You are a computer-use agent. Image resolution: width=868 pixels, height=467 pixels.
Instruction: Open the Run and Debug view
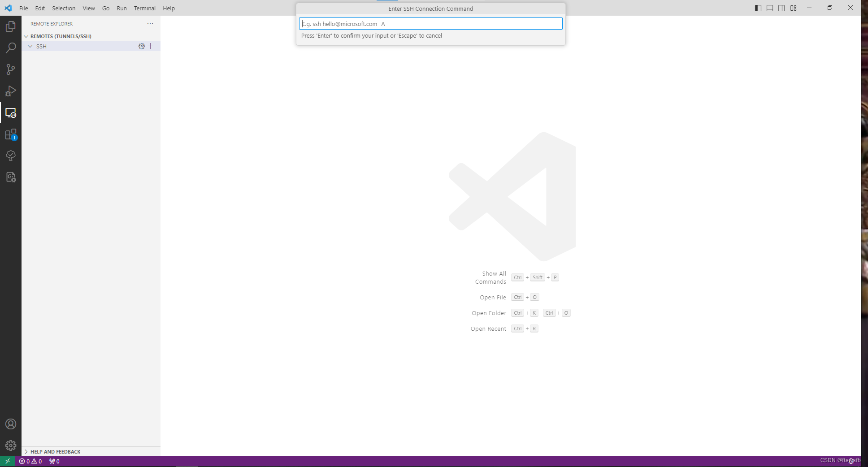tap(11, 91)
